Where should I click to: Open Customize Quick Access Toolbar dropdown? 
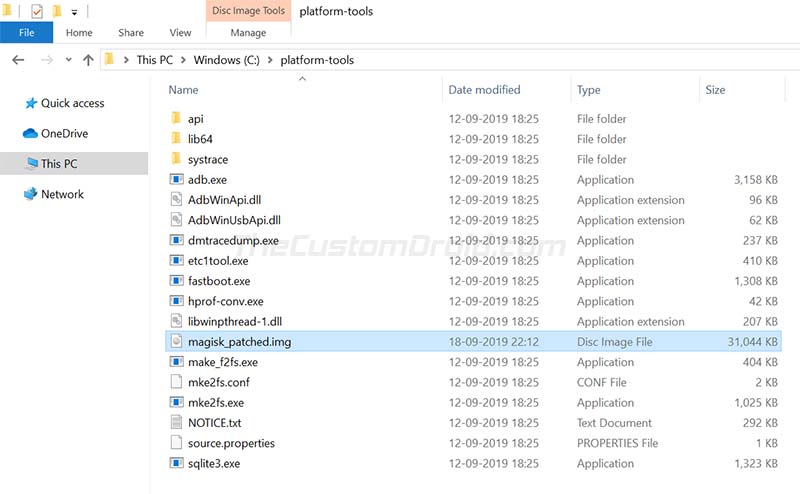[74, 12]
